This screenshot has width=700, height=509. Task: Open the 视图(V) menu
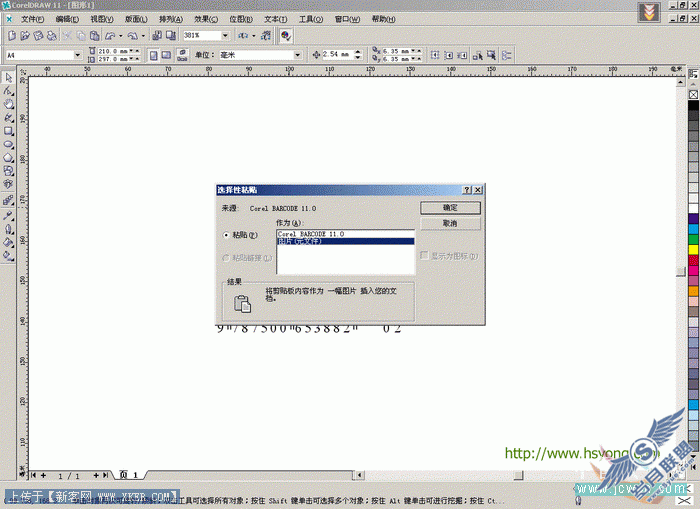click(102, 19)
